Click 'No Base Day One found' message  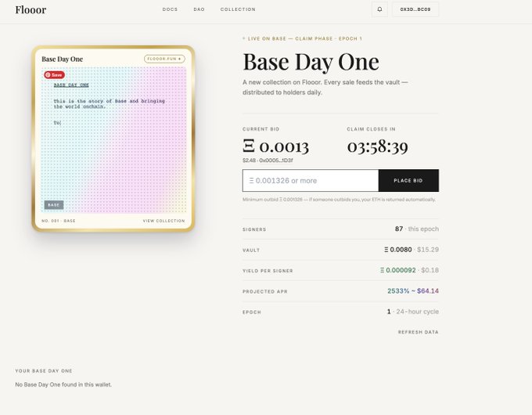pyautogui.click(x=63, y=384)
